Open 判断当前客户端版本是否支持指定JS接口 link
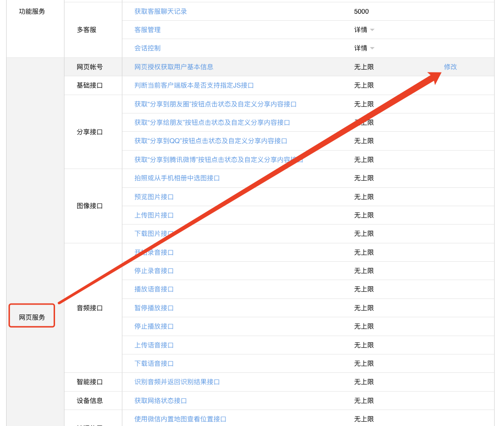 [x=194, y=85]
